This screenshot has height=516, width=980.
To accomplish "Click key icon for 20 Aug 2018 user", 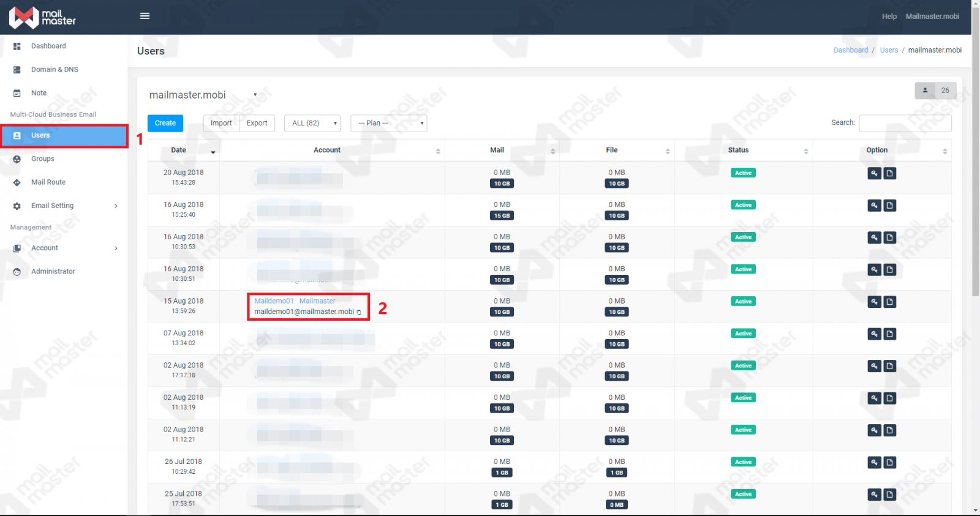I will click(874, 173).
